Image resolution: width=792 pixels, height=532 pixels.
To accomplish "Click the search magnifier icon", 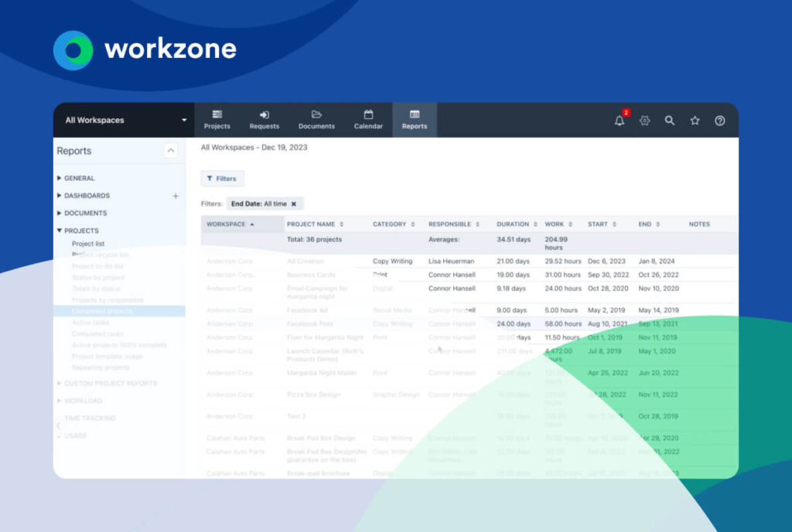I will 669,121.
